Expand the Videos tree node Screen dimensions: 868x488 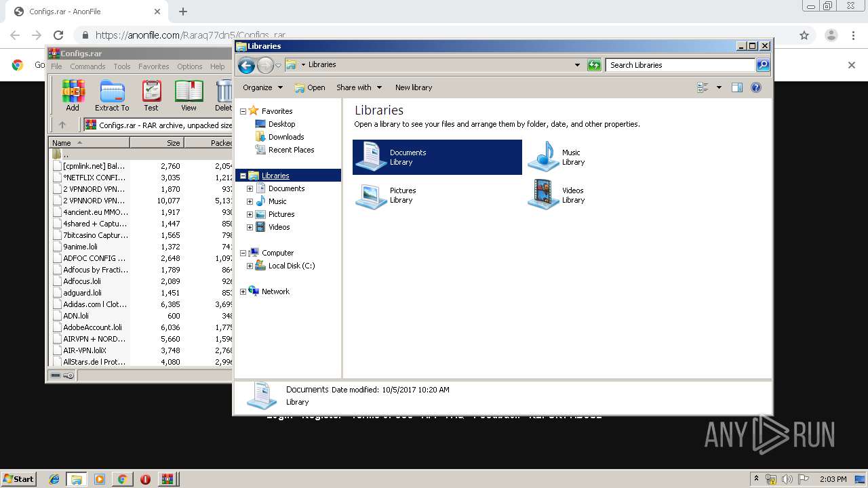click(250, 227)
